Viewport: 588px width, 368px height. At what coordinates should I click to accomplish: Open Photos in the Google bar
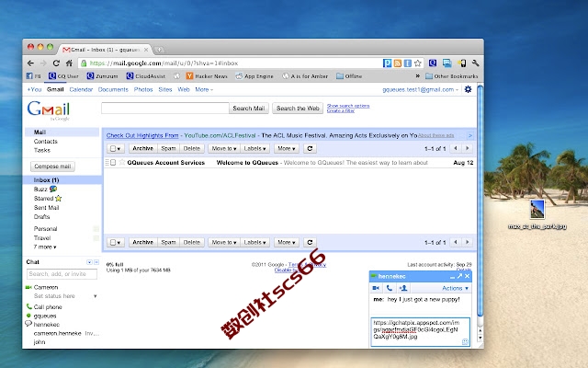pos(143,90)
